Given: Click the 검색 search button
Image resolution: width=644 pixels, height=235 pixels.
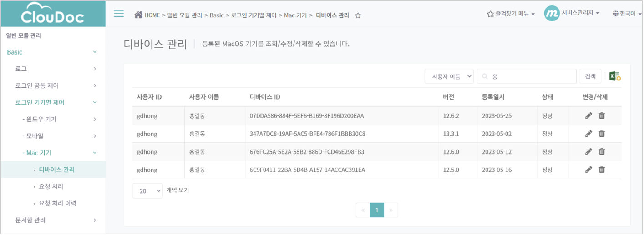Looking at the screenshot, I should point(590,76).
